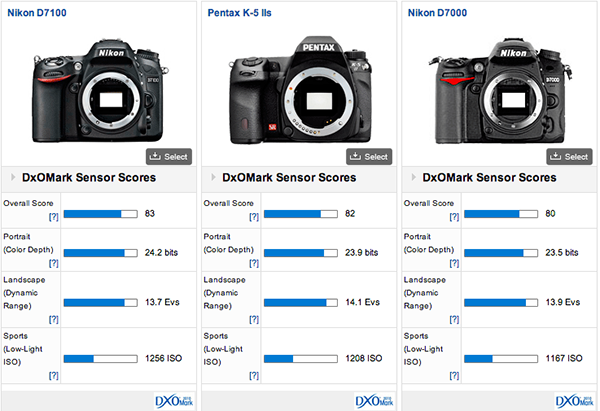Click the 23.9 bits value
This screenshot has height=411, width=600.
click(361, 253)
